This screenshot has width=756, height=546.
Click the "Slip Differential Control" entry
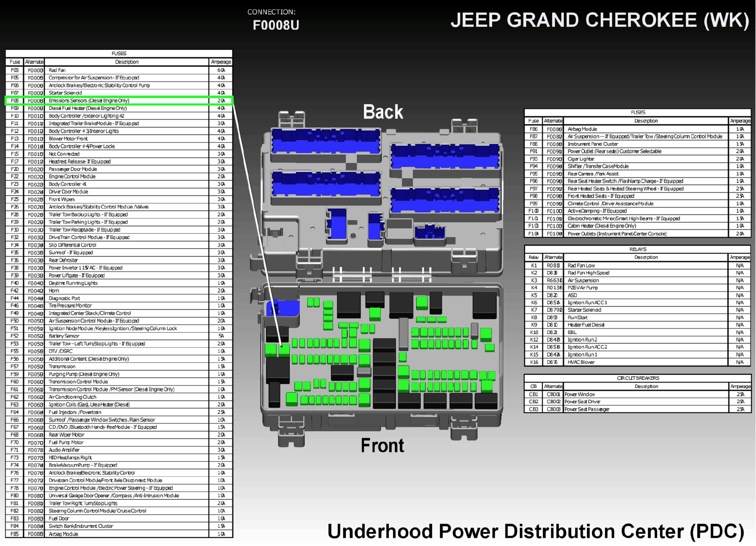pos(72,245)
